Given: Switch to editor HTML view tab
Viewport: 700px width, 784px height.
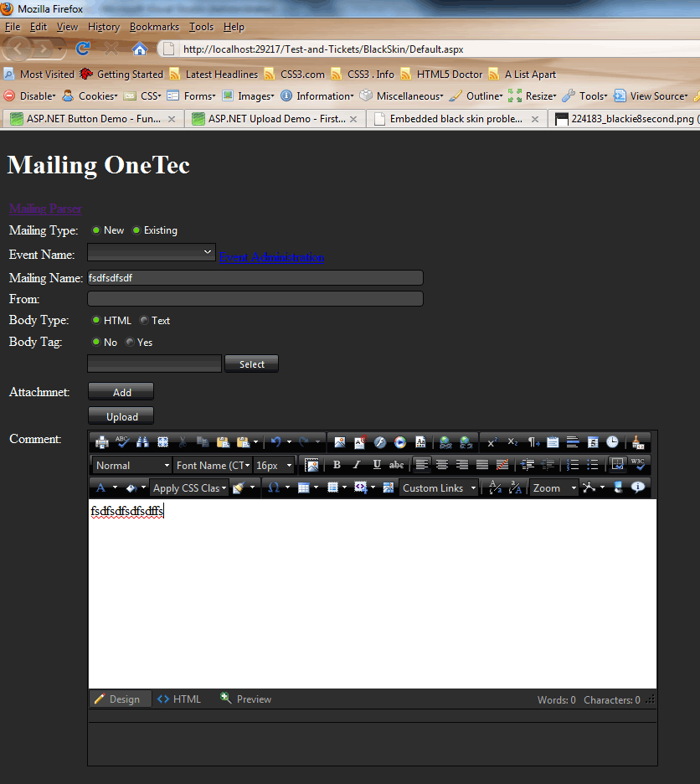Looking at the screenshot, I should click(x=179, y=699).
